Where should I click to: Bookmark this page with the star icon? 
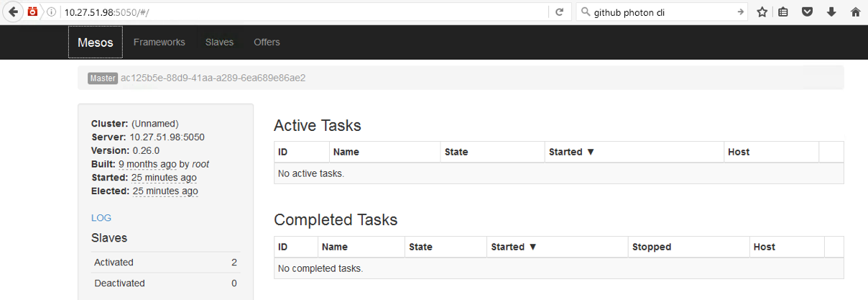[x=762, y=12]
